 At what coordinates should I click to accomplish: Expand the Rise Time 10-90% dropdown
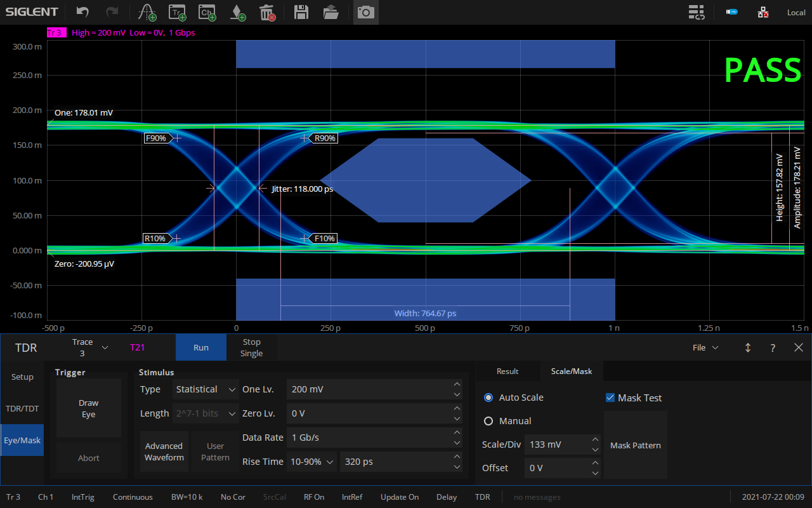tap(311, 462)
